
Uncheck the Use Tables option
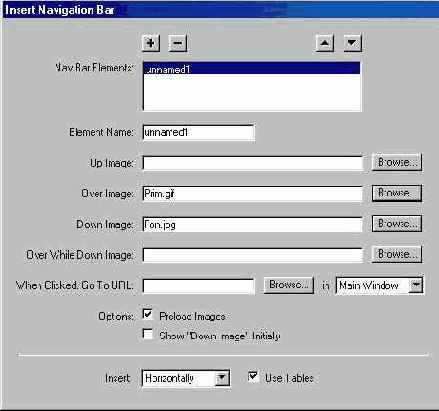(253, 377)
